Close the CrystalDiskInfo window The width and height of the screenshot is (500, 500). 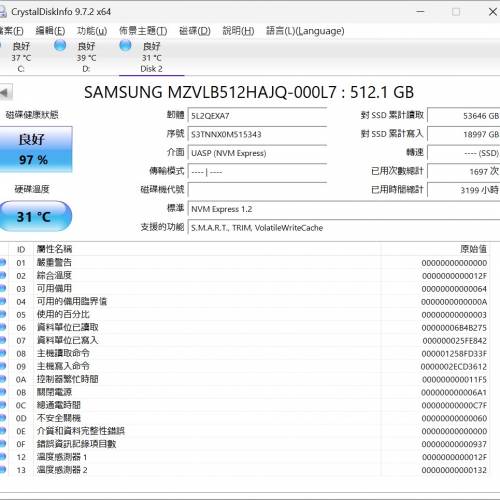tap(493, 12)
